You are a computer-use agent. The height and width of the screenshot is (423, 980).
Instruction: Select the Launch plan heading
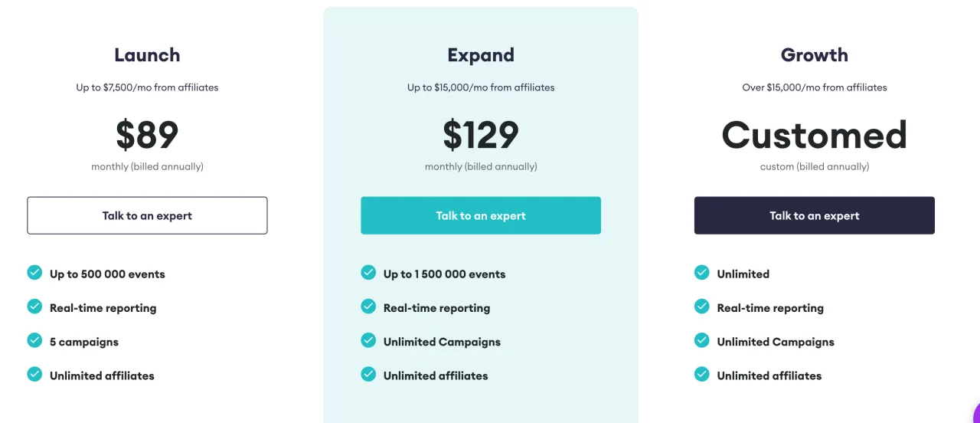point(147,55)
